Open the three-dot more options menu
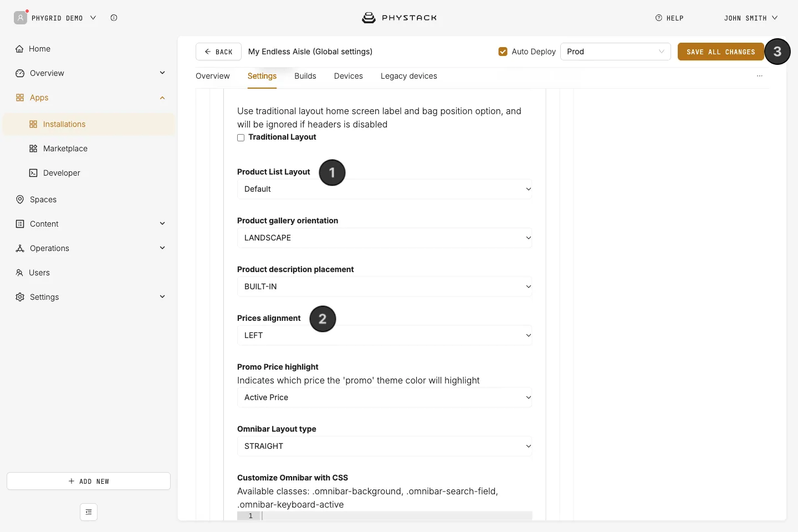The image size is (798, 532). (760, 76)
